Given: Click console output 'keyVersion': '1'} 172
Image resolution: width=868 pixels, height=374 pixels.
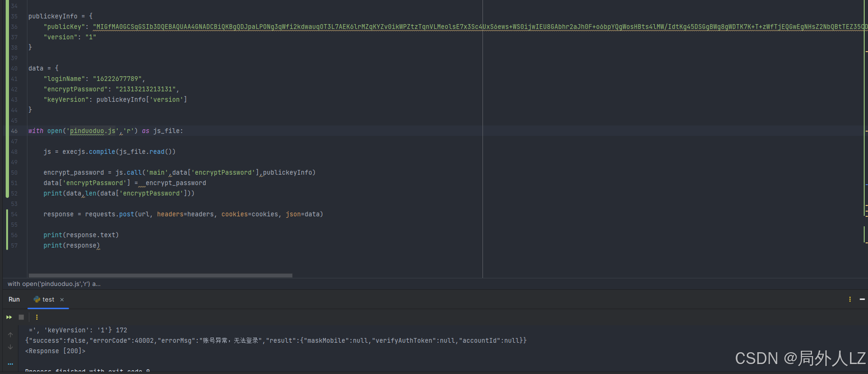Looking at the screenshot, I should [78, 330].
